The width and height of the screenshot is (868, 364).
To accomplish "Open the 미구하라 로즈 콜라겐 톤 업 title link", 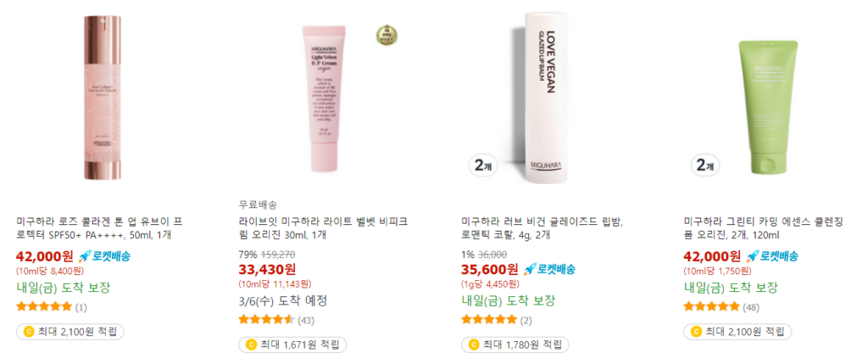I will 100,228.
